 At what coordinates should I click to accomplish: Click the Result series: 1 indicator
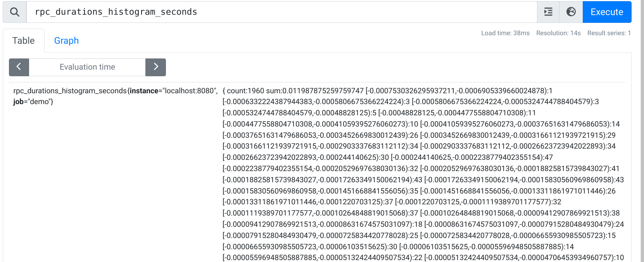[609, 33]
